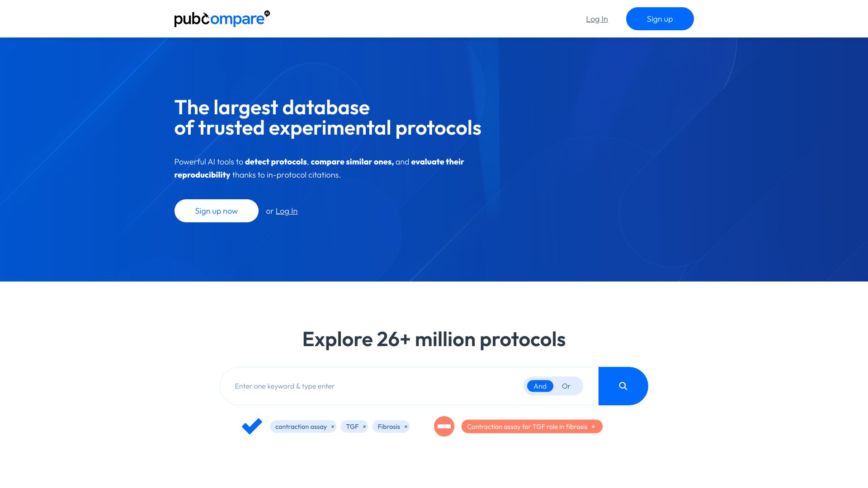The image size is (868, 488).
Task: Click the blue checkmark icon
Action: coord(251,426)
